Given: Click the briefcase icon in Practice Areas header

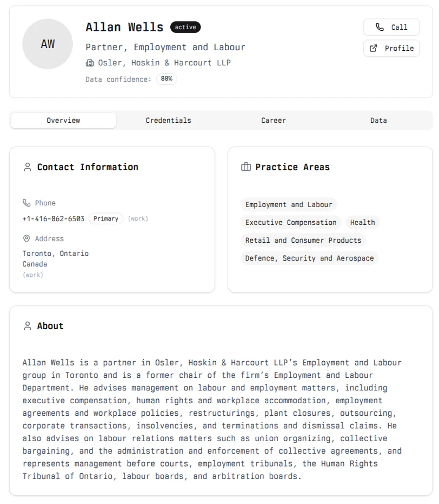Looking at the screenshot, I should click(246, 167).
